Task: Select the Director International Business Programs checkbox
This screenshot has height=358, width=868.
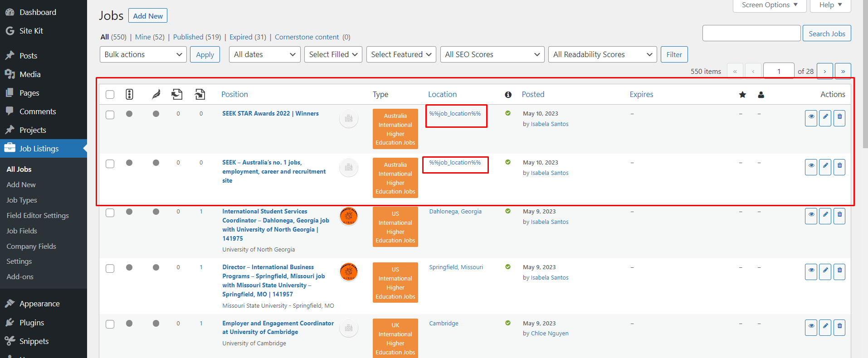Action: (110, 268)
